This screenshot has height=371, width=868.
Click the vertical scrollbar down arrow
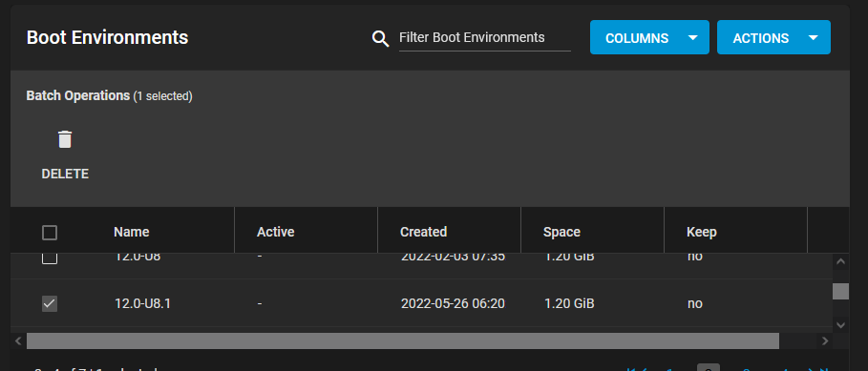pyautogui.click(x=840, y=324)
